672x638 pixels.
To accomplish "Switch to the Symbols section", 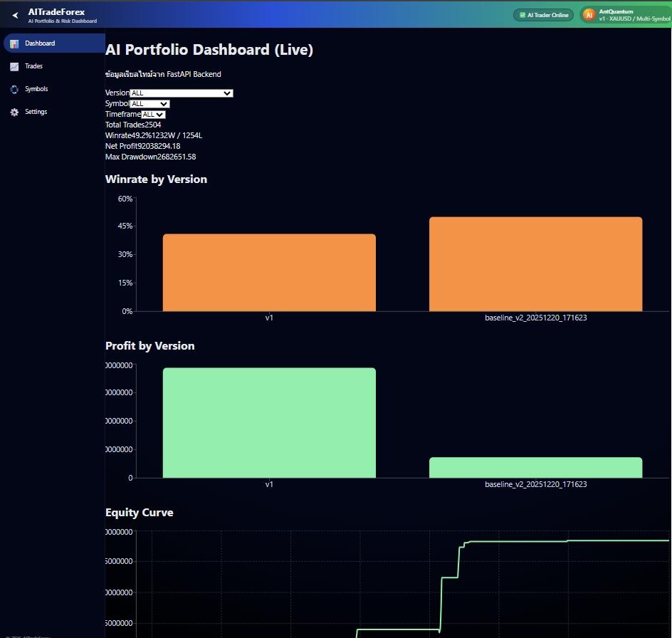I will [36, 89].
